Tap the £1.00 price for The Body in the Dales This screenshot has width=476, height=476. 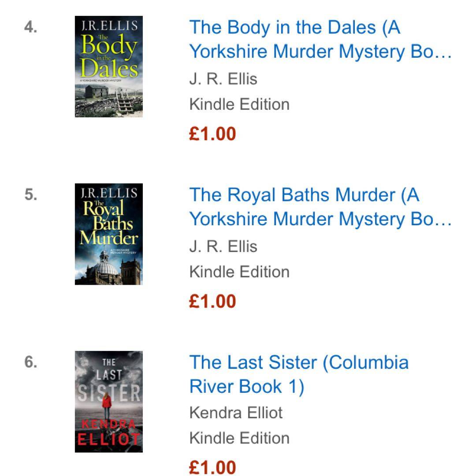(x=212, y=134)
